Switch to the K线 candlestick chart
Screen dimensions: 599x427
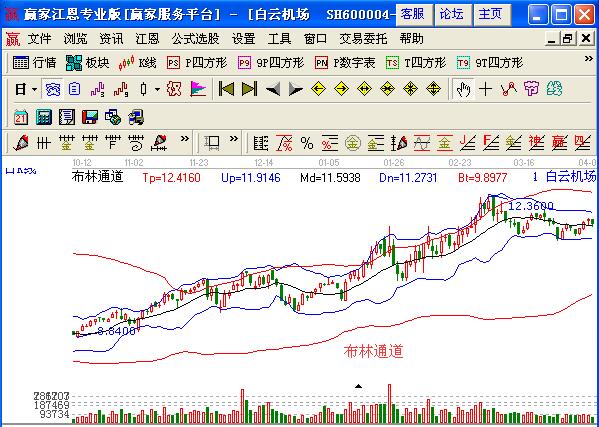pos(137,63)
